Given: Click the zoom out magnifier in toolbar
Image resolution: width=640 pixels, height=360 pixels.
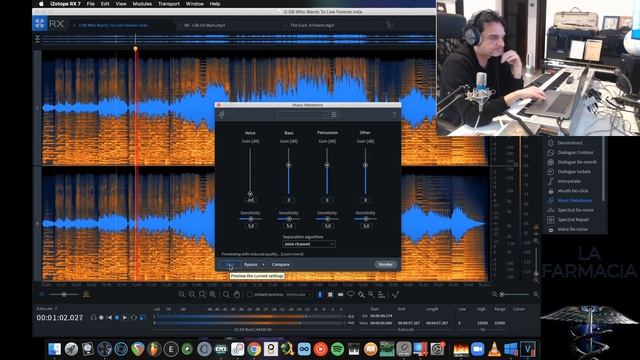Looking at the screenshot, I should [192, 294].
